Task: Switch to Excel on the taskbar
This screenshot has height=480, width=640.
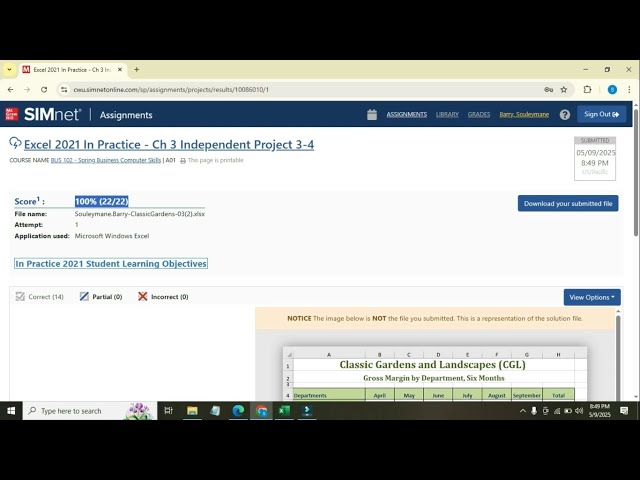Action: (x=284, y=411)
